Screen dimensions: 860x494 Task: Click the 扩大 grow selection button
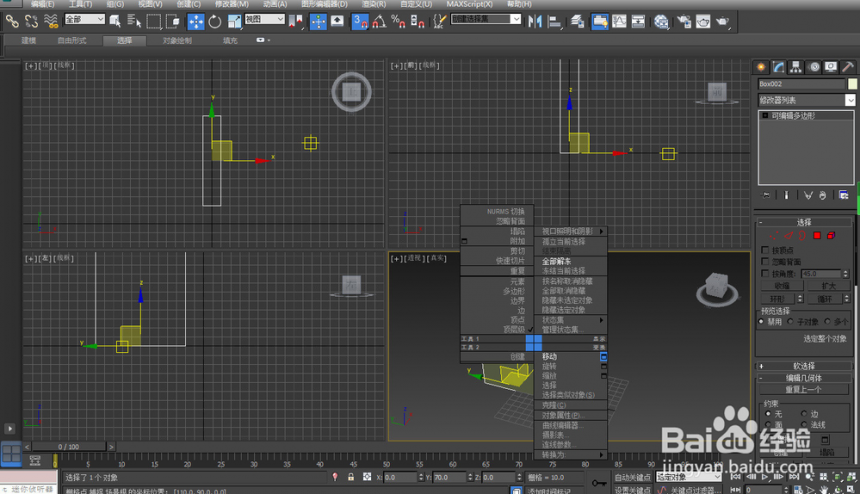tap(829, 286)
